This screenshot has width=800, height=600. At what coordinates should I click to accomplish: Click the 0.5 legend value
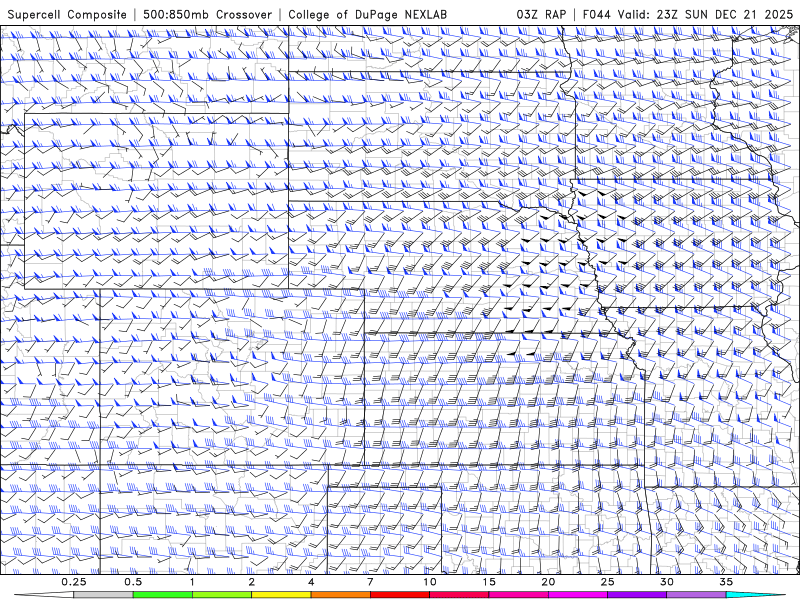[133, 582]
